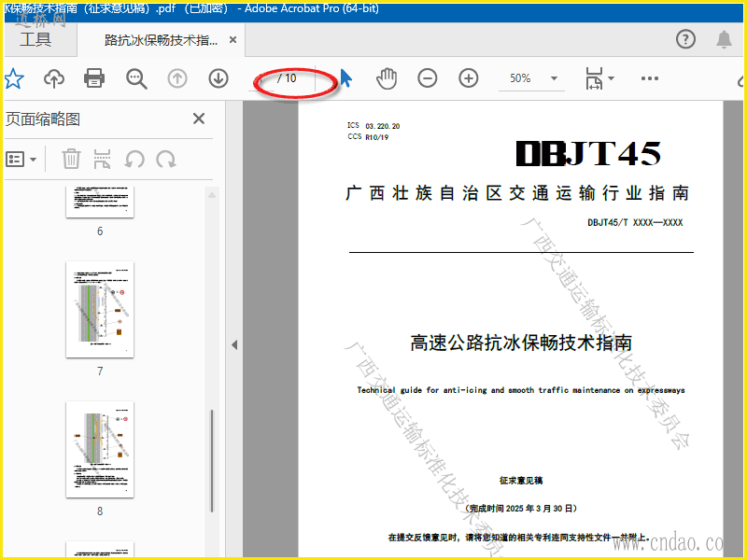This screenshot has height=560, width=747.
Task: Open the Help question mark menu
Action: pos(685,39)
